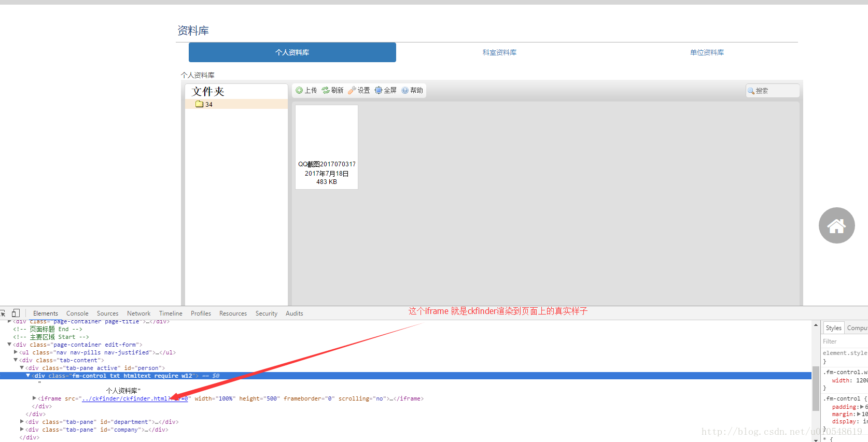868x442 pixels.
Task: Expand the ul nav-pills node
Action: pos(16,352)
